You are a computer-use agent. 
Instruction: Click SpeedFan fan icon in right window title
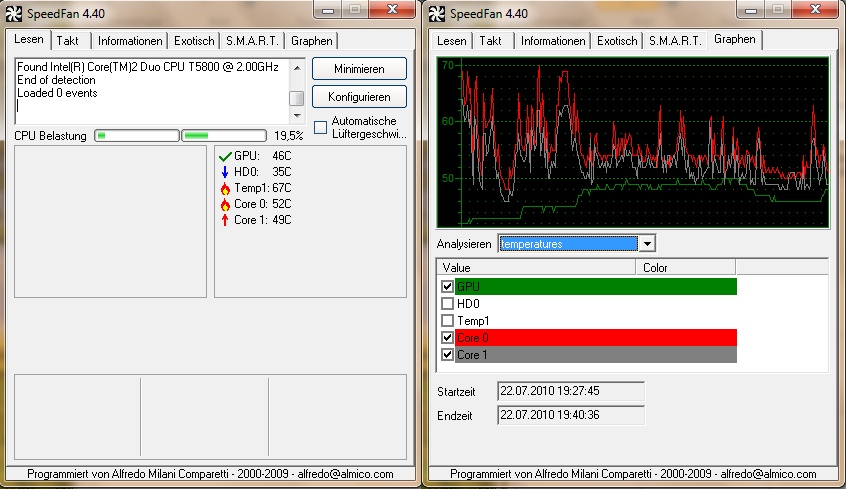point(437,13)
